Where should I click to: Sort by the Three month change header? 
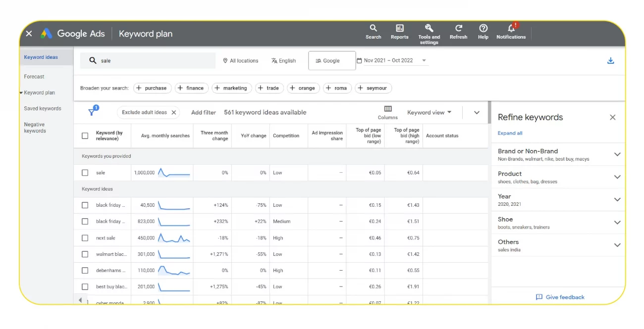click(x=214, y=136)
